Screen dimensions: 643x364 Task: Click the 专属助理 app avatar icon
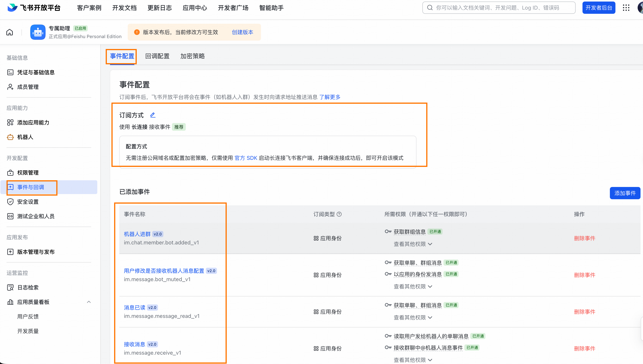38,32
